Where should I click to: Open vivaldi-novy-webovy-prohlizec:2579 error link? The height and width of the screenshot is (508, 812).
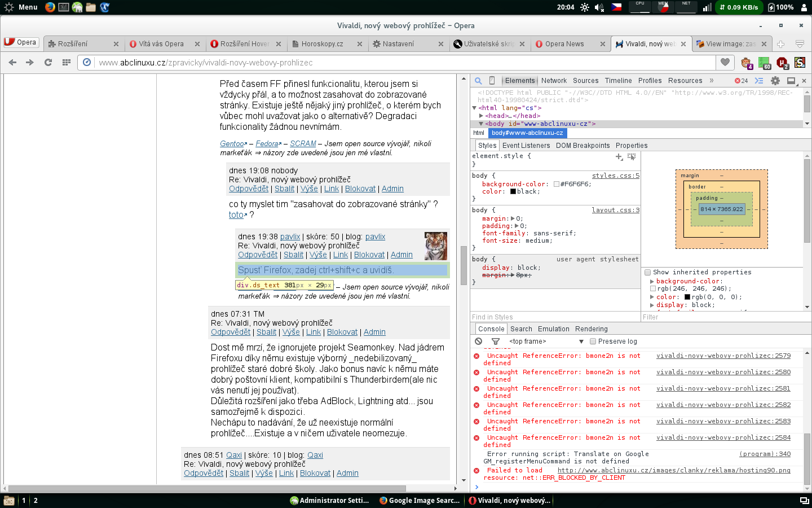pyautogui.click(x=723, y=356)
